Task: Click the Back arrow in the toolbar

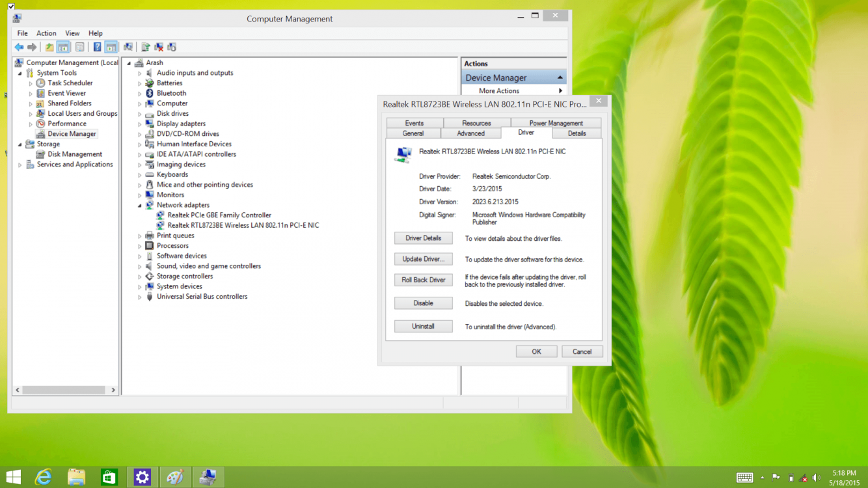Action: [x=19, y=47]
